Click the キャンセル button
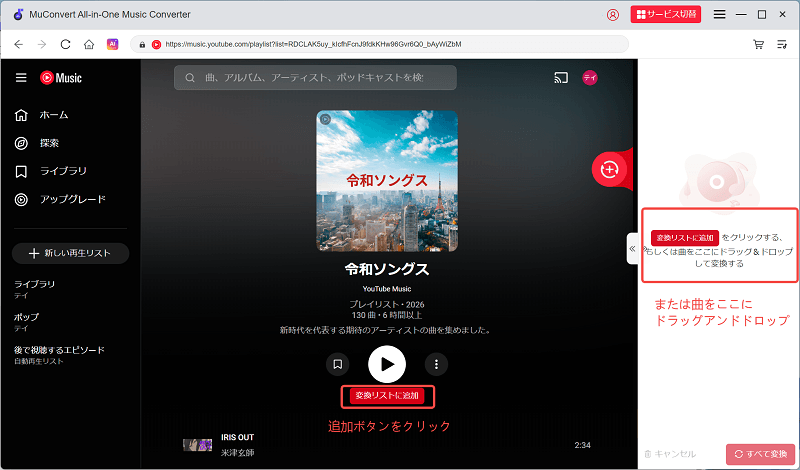 click(x=670, y=454)
